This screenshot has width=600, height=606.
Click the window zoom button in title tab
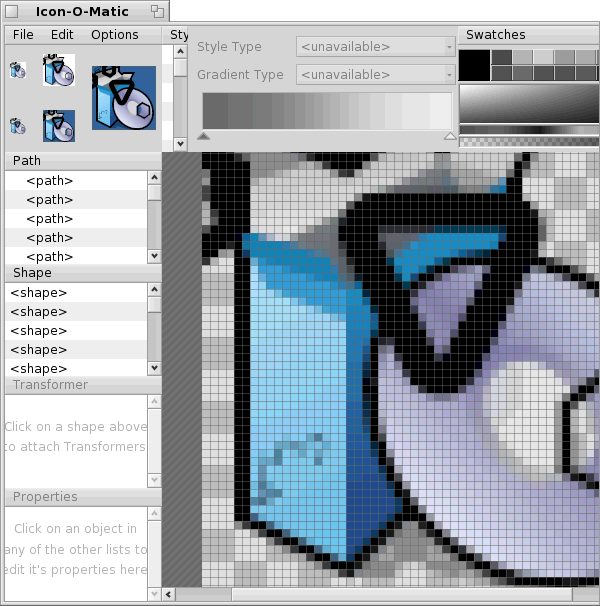coord(157,11)
